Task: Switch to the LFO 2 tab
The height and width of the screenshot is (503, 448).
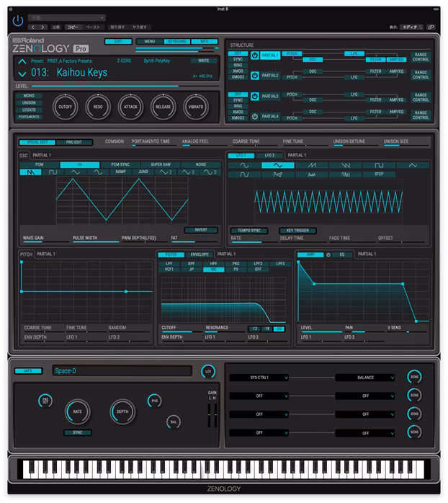Action: pos(269,155)
